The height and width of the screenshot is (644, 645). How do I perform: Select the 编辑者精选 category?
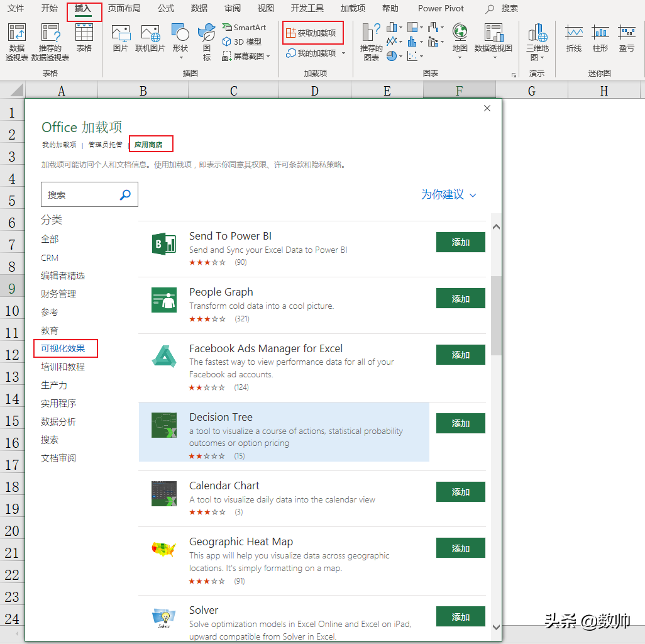tap(62, 275)
